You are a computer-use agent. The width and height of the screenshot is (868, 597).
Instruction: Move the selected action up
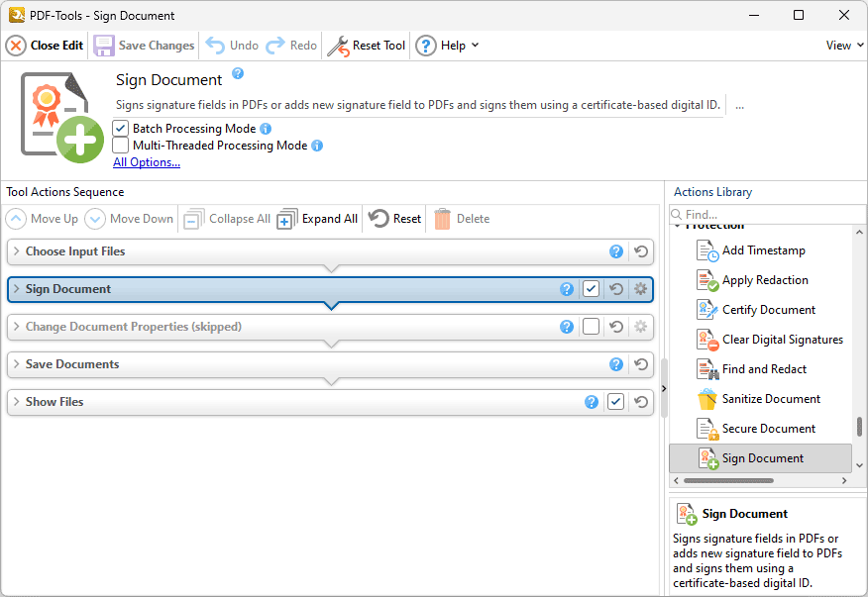click(42, 219)
